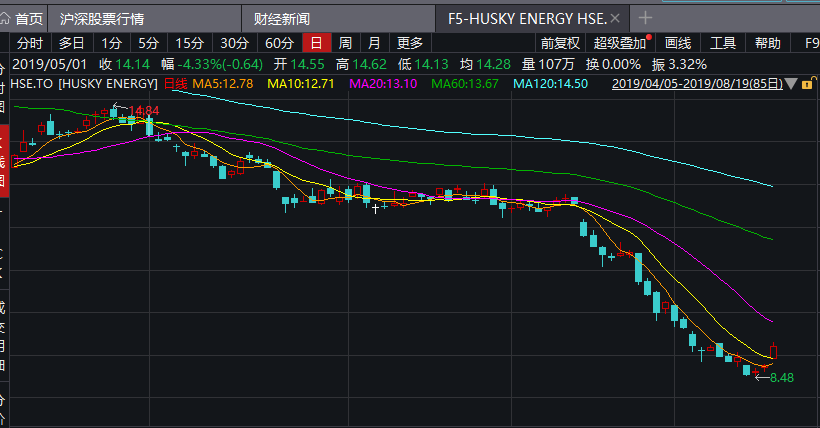The image size is (820, 428).
Task: Select the 15分 period
Action: pos(189,43)
